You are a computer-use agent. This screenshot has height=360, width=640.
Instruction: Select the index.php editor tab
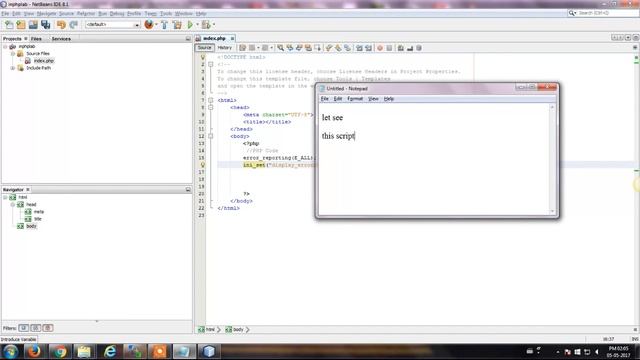point(214,38)
